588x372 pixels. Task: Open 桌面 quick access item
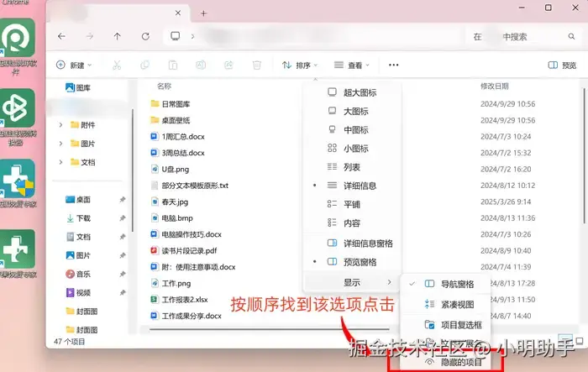coord(78,200)
